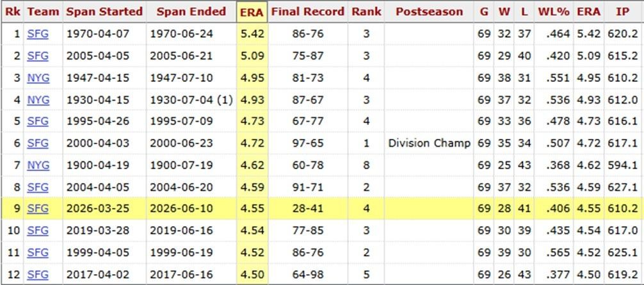644x285 pixels.
Task: Sort by the Span Ended column header
Action: pyautogui.click(x=191, y=12)
